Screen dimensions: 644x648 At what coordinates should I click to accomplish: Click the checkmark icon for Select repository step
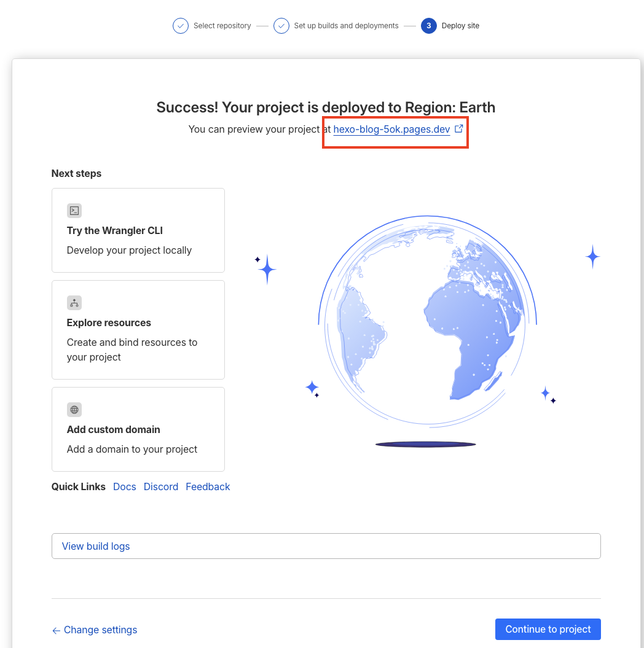181,26
